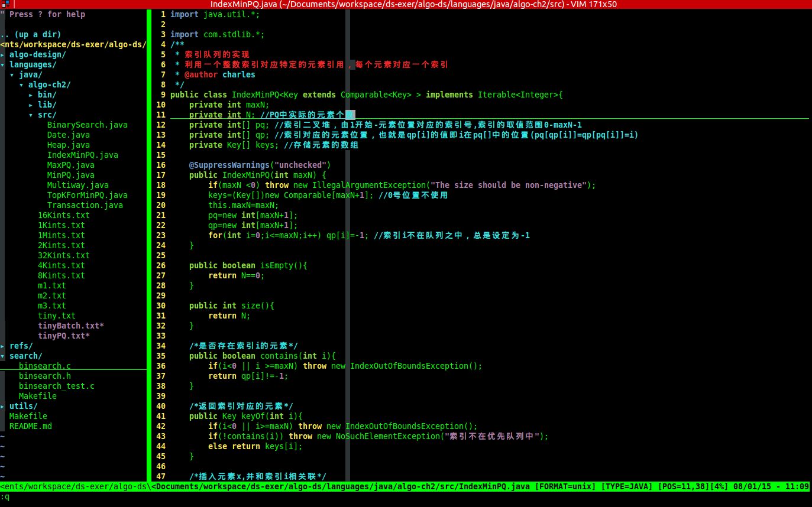Open Multiway.java in the file tree
Screen dimensions: 812x507
tap(77, 186)
